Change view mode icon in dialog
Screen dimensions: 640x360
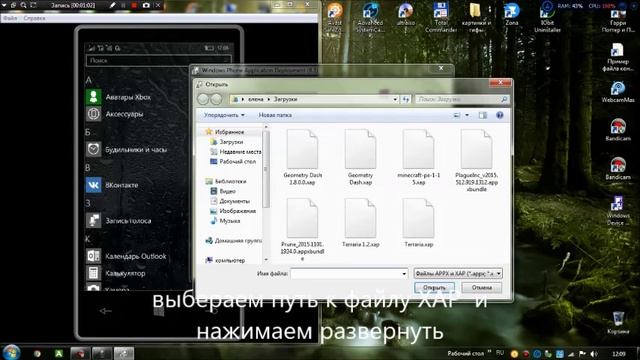click(457, 116)
